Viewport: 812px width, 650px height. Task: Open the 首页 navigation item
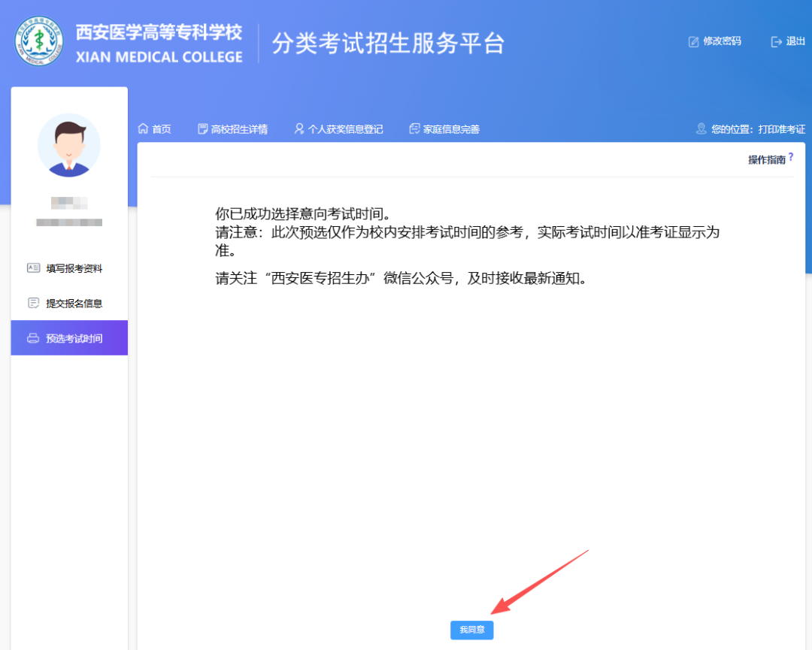[x=161, y=129]
